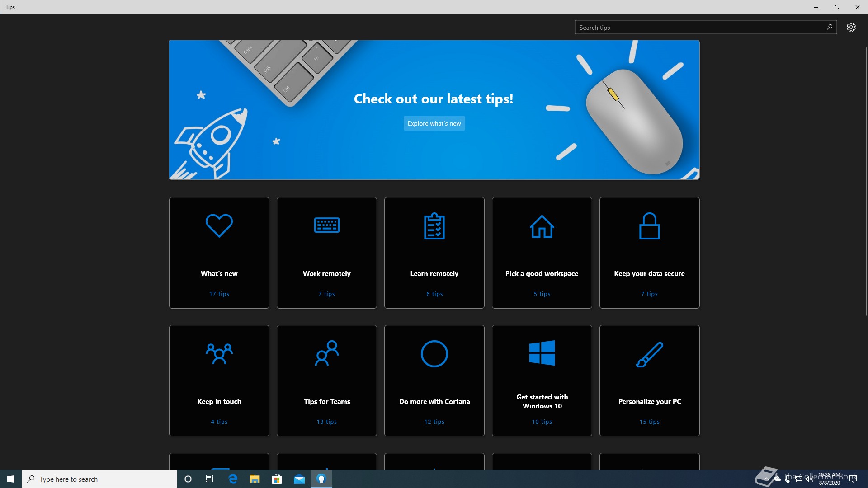Click the 12 tips count text
Screen dimensions: 868x488
(x=434, y=422)
